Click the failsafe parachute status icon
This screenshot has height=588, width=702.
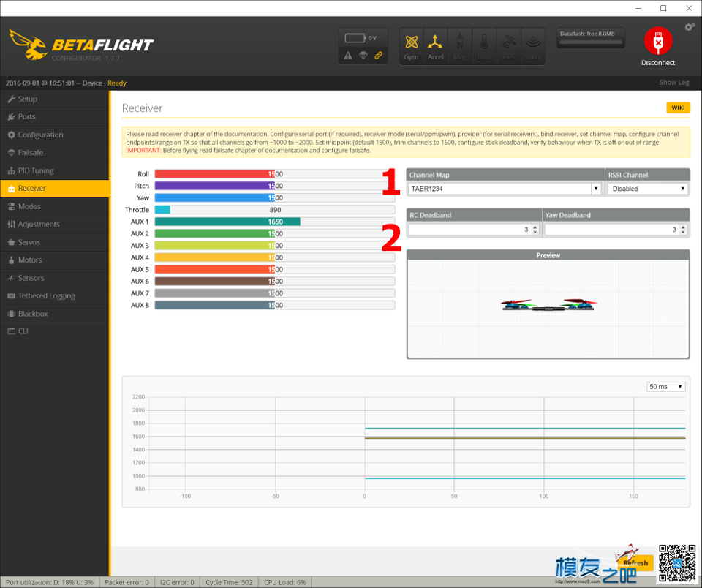click(x=363, y=56)
